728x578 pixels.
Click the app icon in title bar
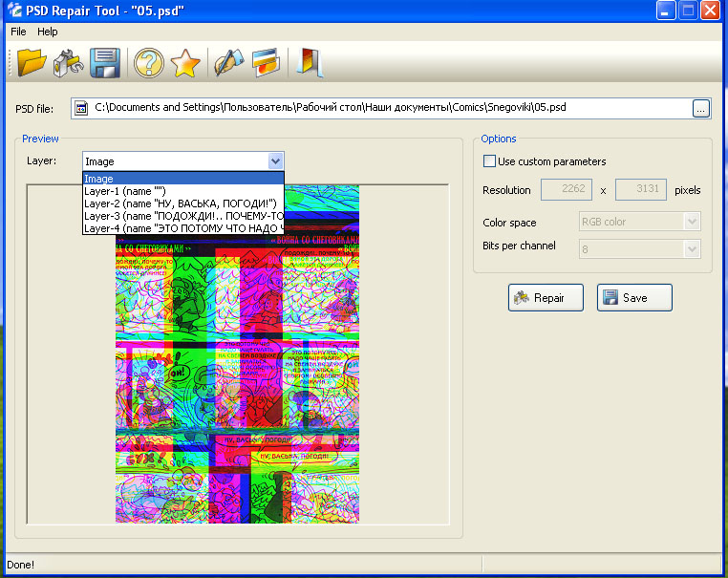tap(15, 10)
